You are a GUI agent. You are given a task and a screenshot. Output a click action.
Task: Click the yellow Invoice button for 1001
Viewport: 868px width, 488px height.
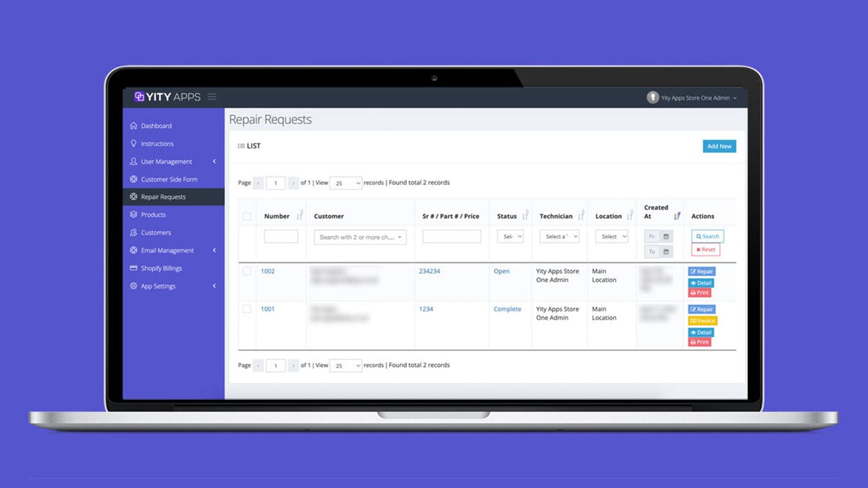tap(703, 321)
